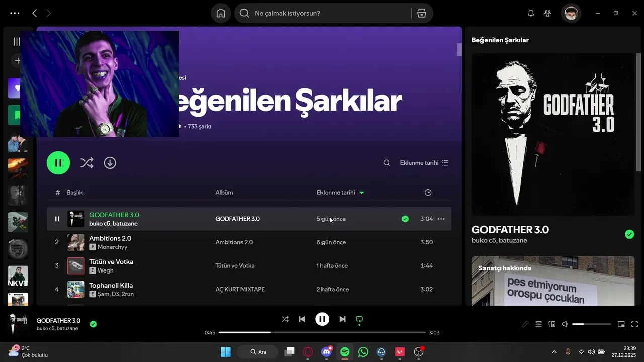Screen dimensions: 644x362
Task: Go back with the left arrow
Action: click(x=34, y=13)
